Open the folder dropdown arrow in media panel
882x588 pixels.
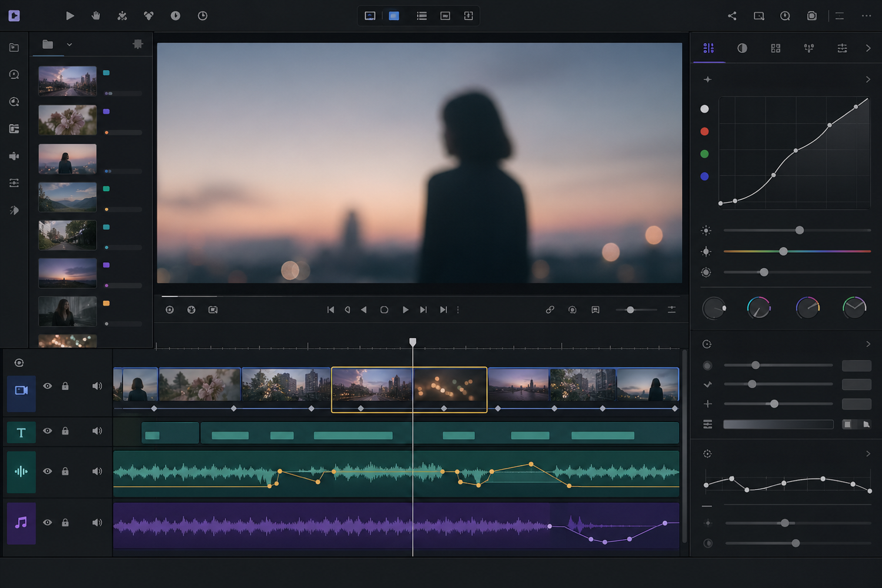[x=69, y=45]
